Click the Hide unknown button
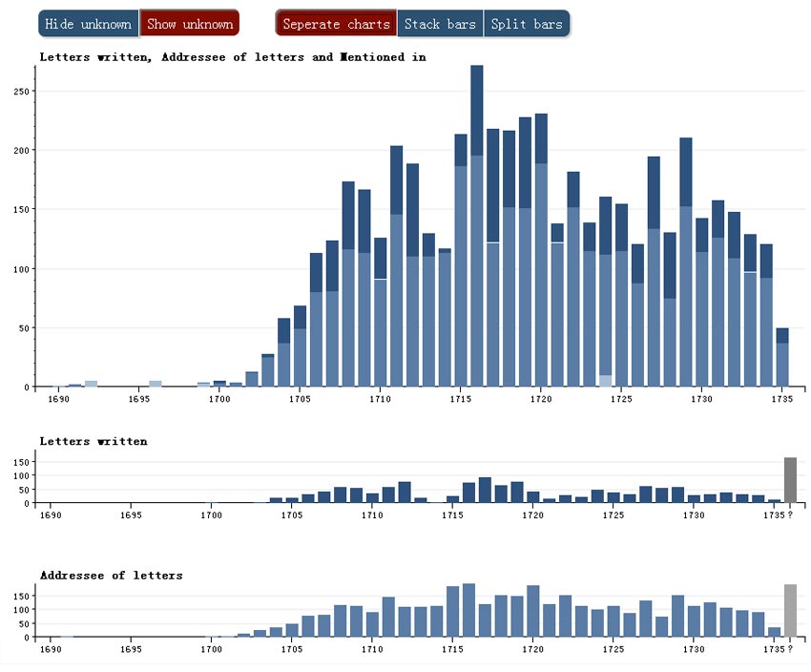 tap(89, 24)
